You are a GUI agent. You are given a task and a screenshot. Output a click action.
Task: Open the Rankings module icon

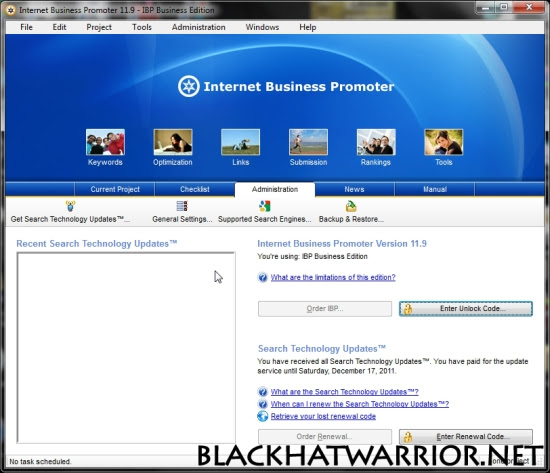click(x=376, y=142)
